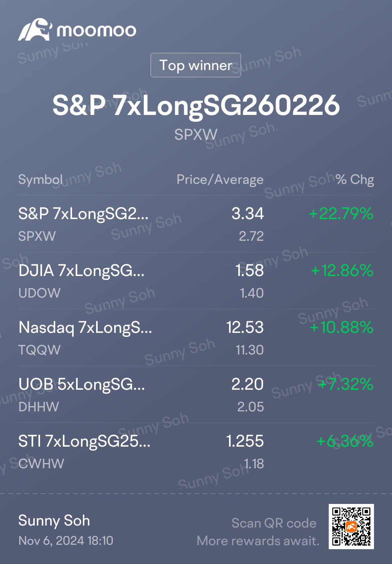This screenshot has height=564, width=392.
Task: Click the 12.53 price for Nasdaq
Action: tap(245, 327)
